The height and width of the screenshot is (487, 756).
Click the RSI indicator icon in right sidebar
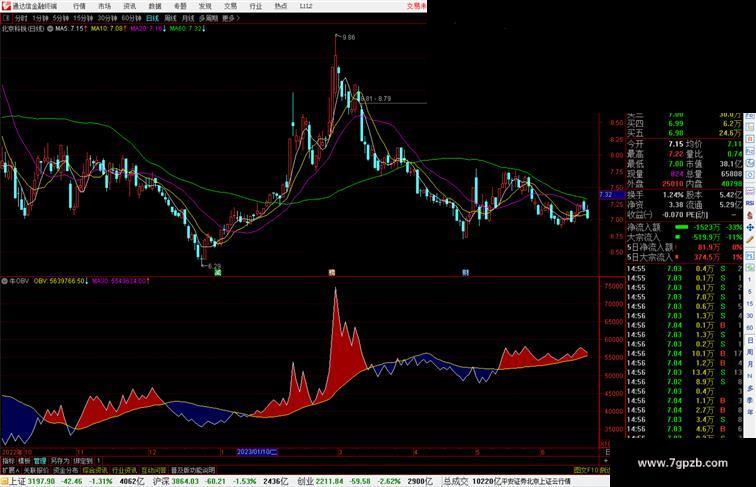point(750,203)
